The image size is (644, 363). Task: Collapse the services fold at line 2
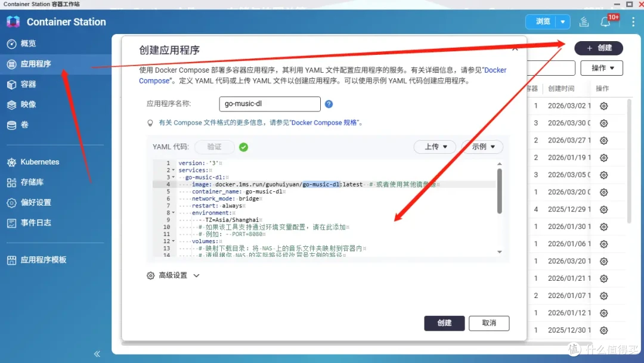174,170
